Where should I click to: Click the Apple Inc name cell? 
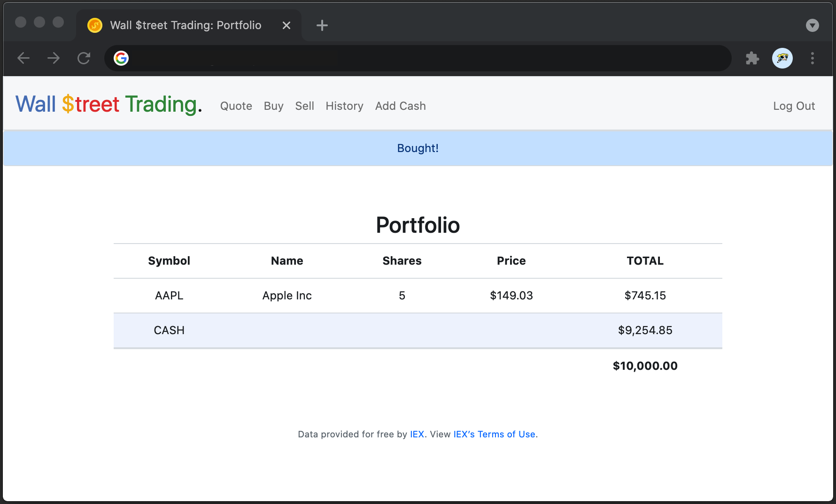coord(287,296)
